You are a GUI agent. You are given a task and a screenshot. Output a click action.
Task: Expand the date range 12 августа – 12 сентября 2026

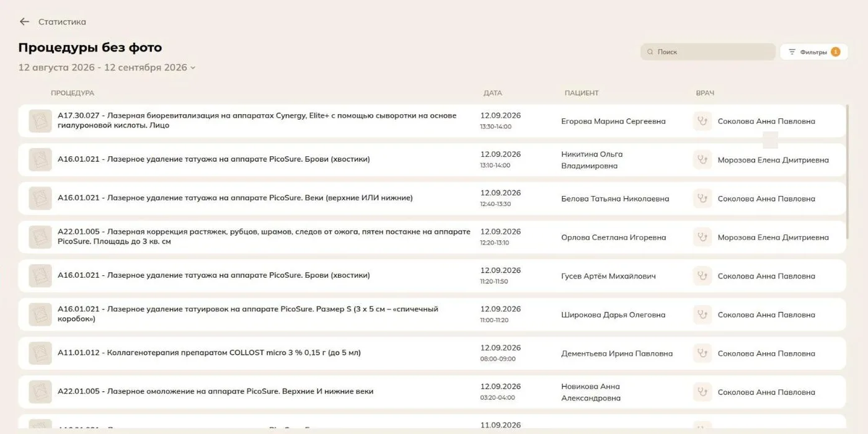(107, 68)
